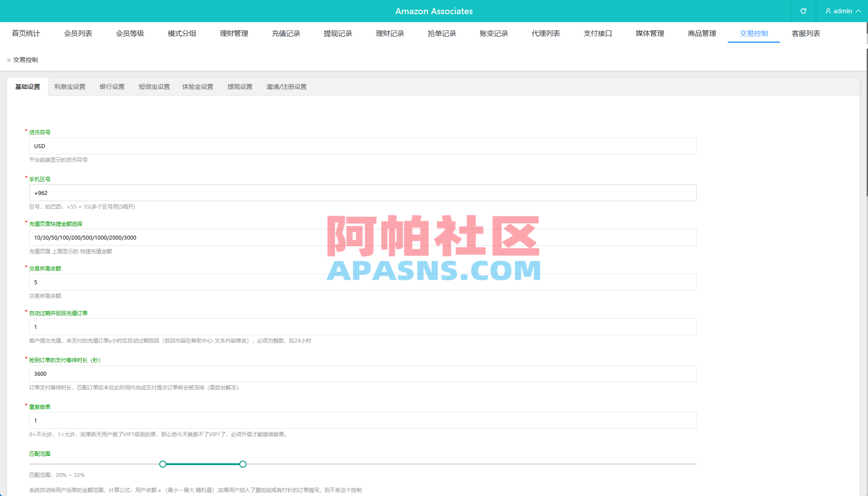The width and height of the screenshot is (868, 496).
Task: Navigate to 会员列表
Action: pos(78,33)
